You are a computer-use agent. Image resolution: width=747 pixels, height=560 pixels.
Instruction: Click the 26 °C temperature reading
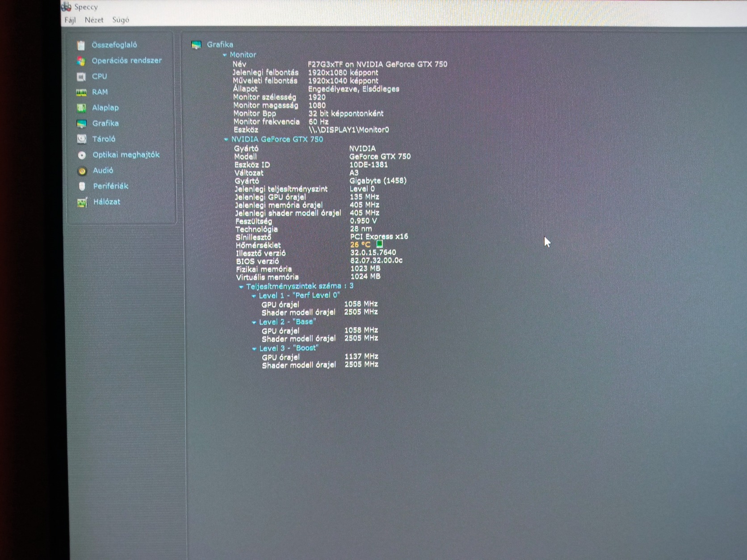pyautogui.click(x=361, y=245)
